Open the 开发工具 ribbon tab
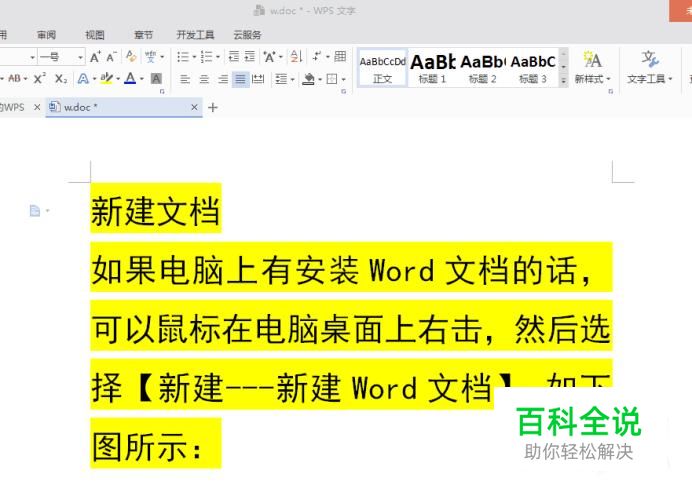Viewport: 692px width, 496px height. (x=196, y=35)
